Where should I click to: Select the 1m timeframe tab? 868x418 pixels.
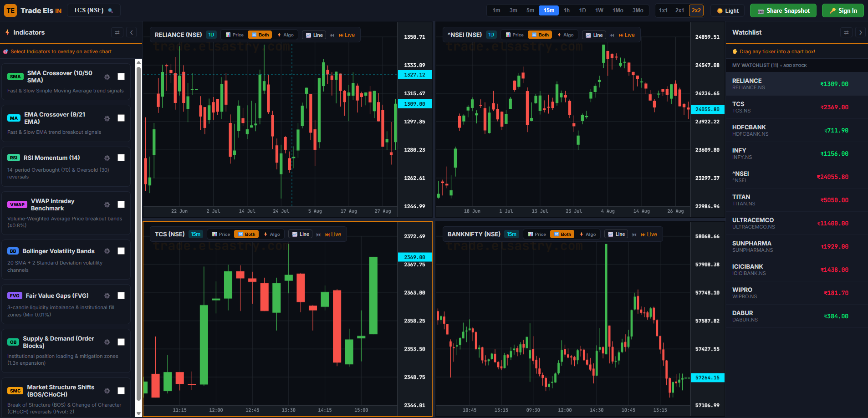[496, 10]
